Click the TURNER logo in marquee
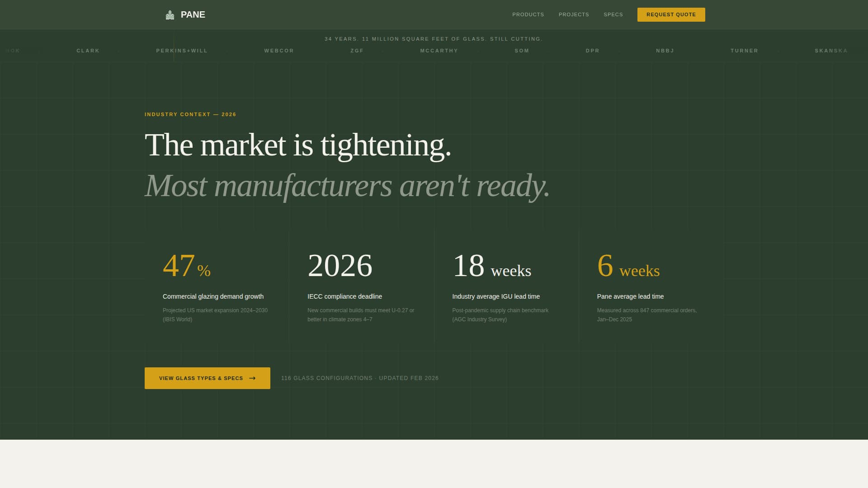This screenshot has height=488, width=868. (744, 51)
